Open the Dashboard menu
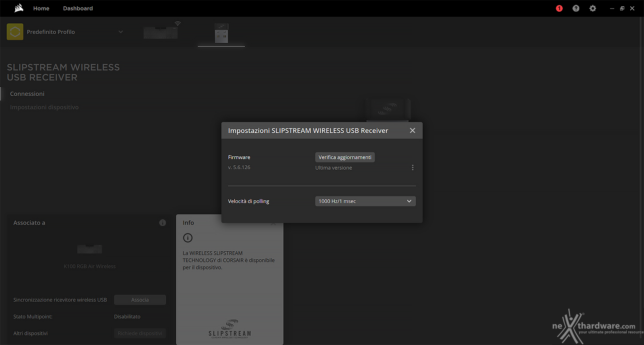Viewport: 644px width, 345px height. point(78,8)
